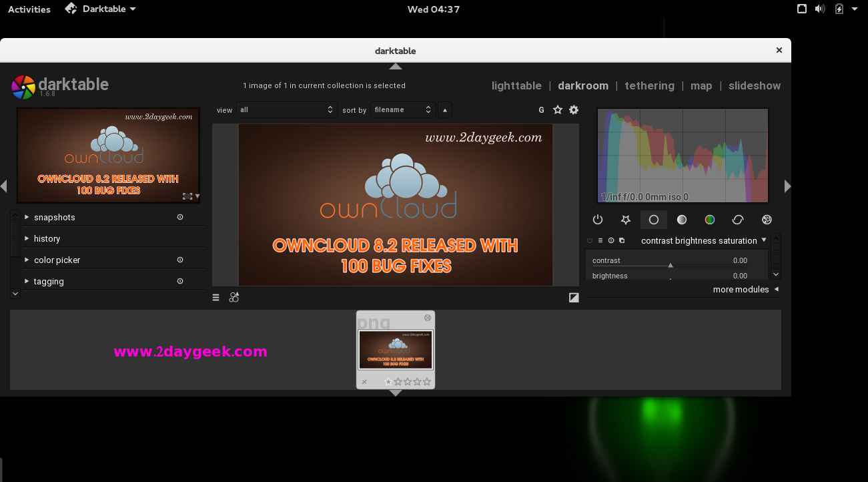868x482 pixels.
Task: Open the GNOME accessibility/window tray icon
Action: pos(802,9)
